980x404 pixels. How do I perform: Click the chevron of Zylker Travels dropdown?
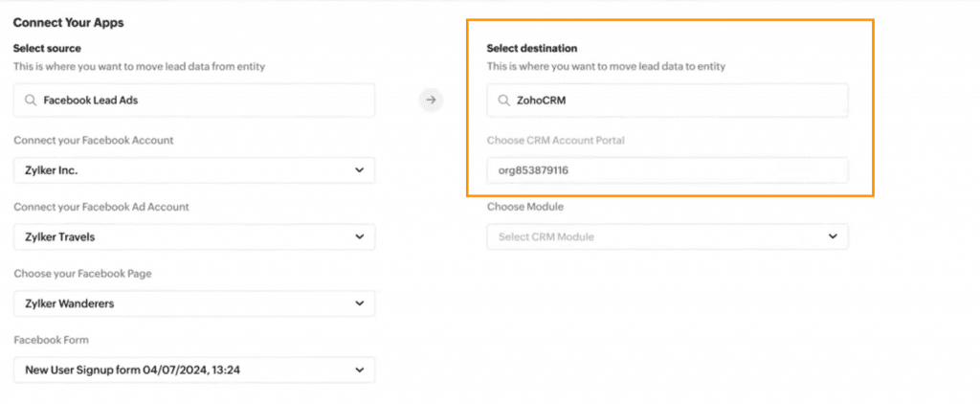(360, 237)
